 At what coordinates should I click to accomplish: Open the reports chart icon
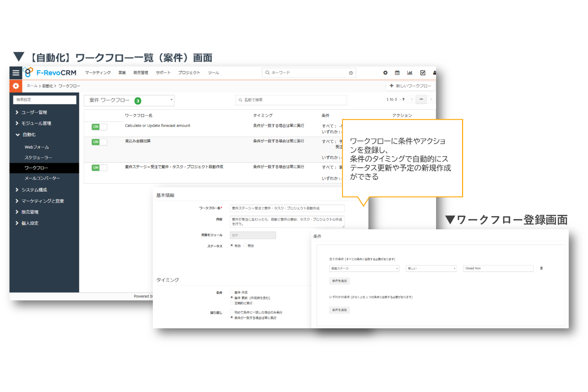pos(410,73)
